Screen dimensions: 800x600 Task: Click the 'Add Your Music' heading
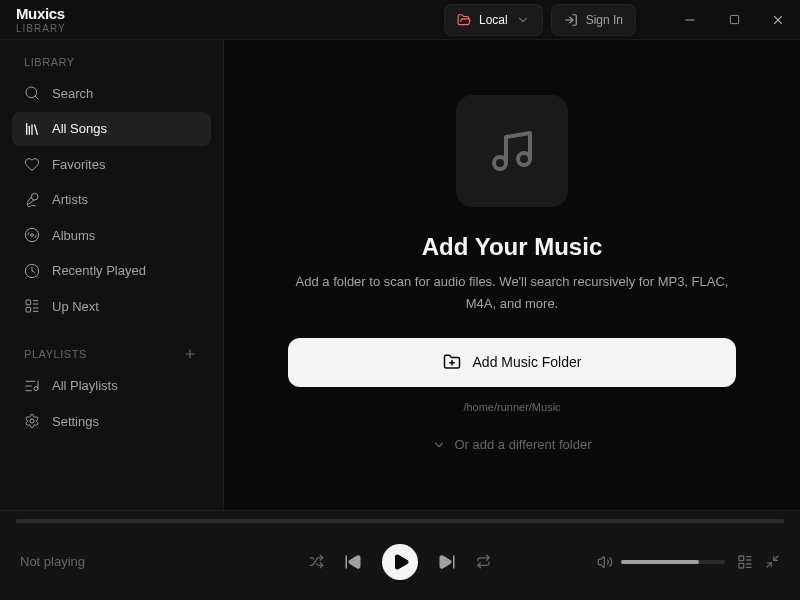coord(512,247)
